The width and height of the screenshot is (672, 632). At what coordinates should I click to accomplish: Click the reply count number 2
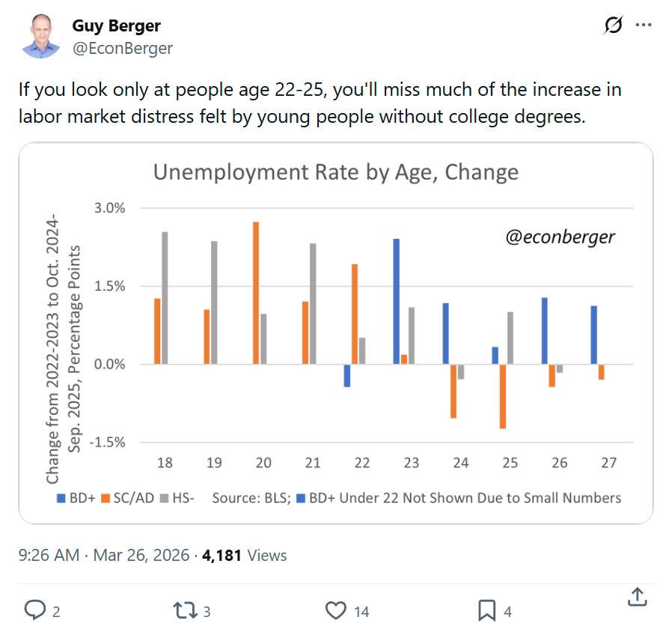[x=56, y=612]
